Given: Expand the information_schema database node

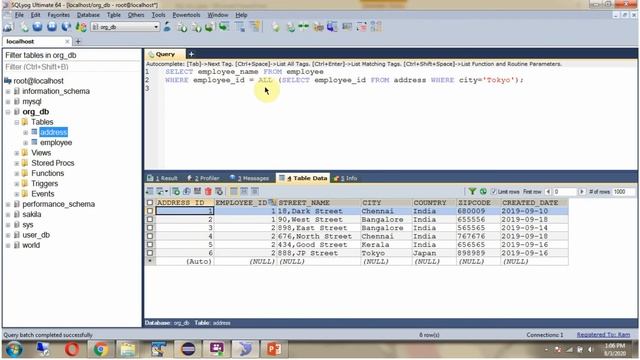Looking at the screenshot, I should pos(8,91).
